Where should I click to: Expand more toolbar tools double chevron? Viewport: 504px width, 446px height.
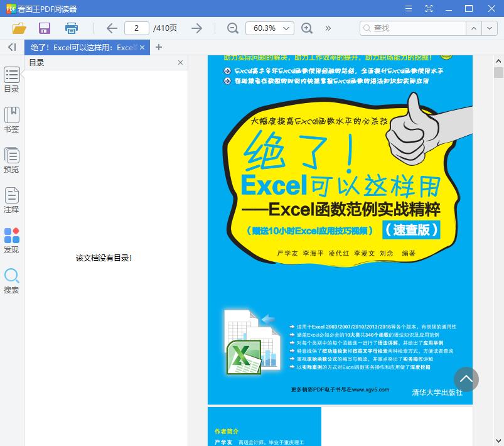click(328, 28)
